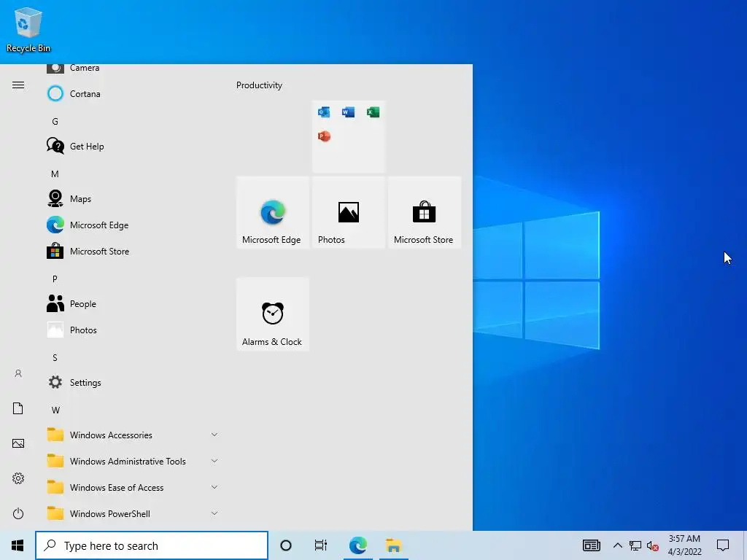
Task: Open the Action Center notifications icon
Action: pyautogui.click(x=723, y=545)
